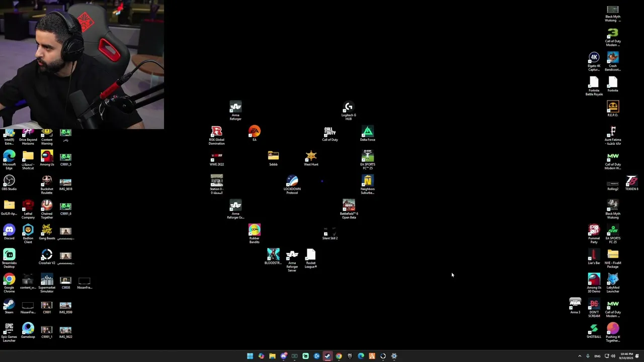This screenshot has height=362, width=644.
Task: Open the taskbar clock and date
Action: pos(626,356)
